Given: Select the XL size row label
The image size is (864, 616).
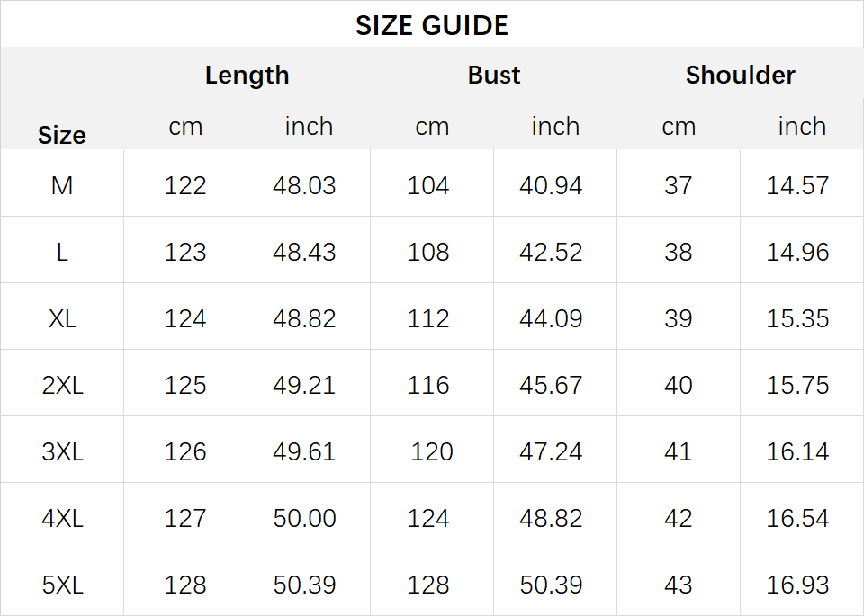Looking at the screenshot, I should 62,318.
